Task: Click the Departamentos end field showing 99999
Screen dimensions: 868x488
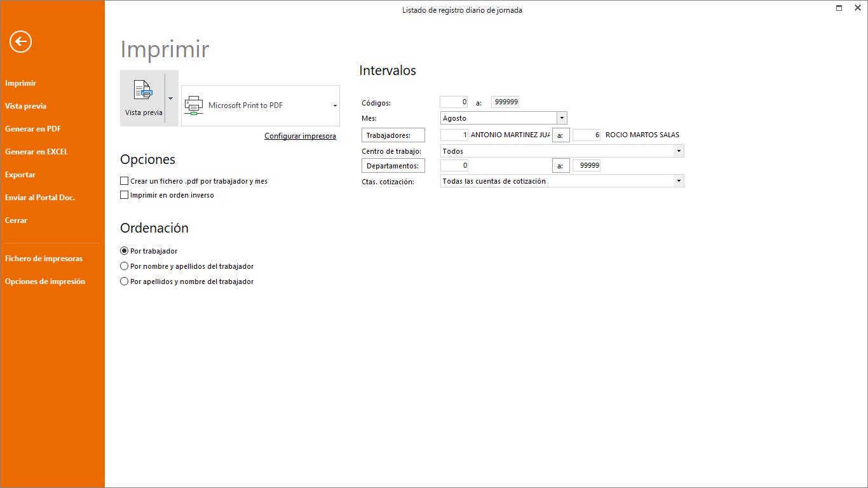Action: pyautogui.click(x=587, y=165)
